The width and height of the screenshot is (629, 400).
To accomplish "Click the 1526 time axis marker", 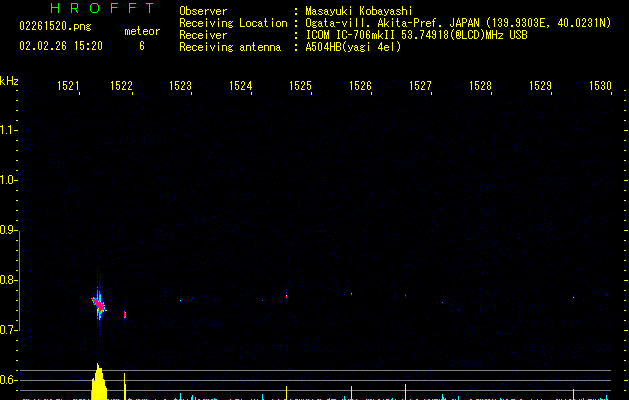I will click(x=360, y=86).
